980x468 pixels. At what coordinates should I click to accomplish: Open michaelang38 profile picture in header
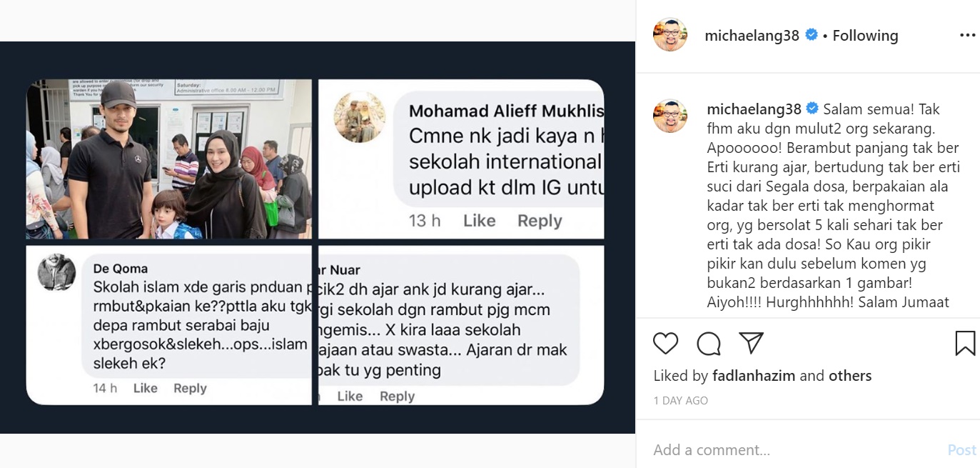(670, 34)
